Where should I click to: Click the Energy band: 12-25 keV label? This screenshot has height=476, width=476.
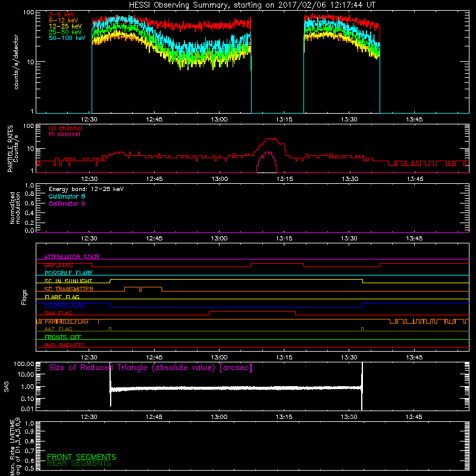click(86, 189)
